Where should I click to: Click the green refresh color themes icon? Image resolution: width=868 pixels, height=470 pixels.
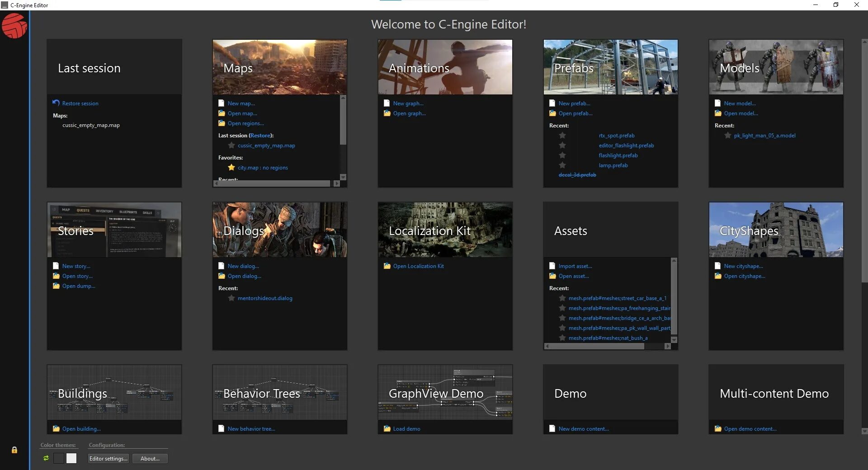pyautogui.click(x=46, y=458)
